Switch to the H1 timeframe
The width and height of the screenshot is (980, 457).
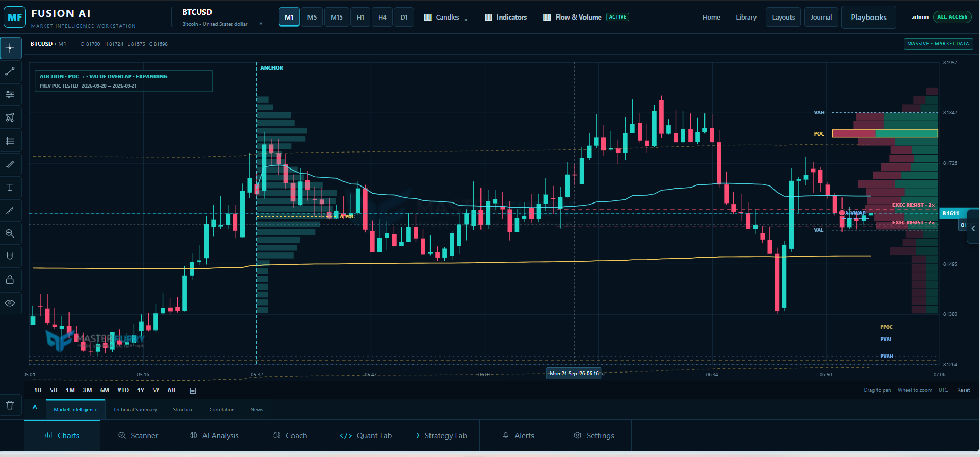[360, 18]
